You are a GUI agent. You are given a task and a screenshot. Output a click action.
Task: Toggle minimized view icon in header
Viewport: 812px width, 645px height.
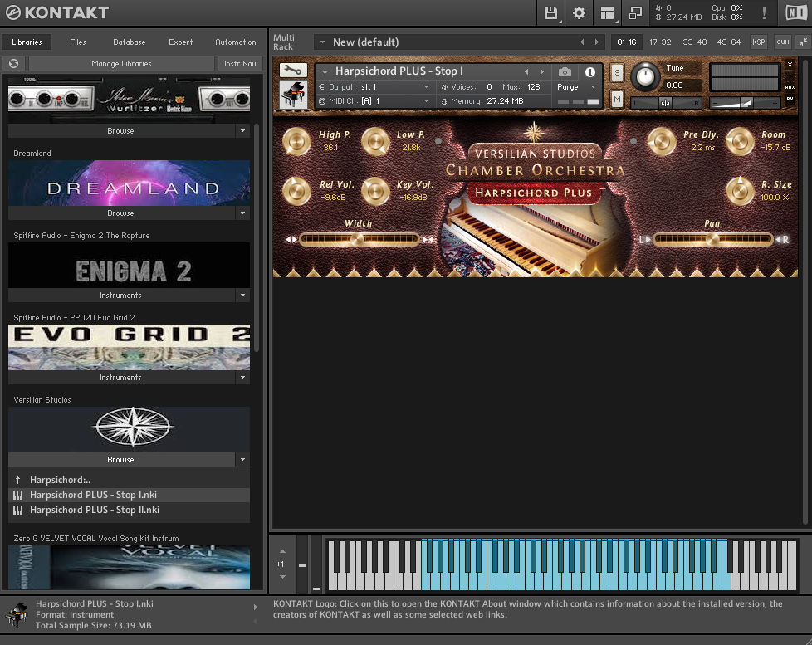(635, 13)
